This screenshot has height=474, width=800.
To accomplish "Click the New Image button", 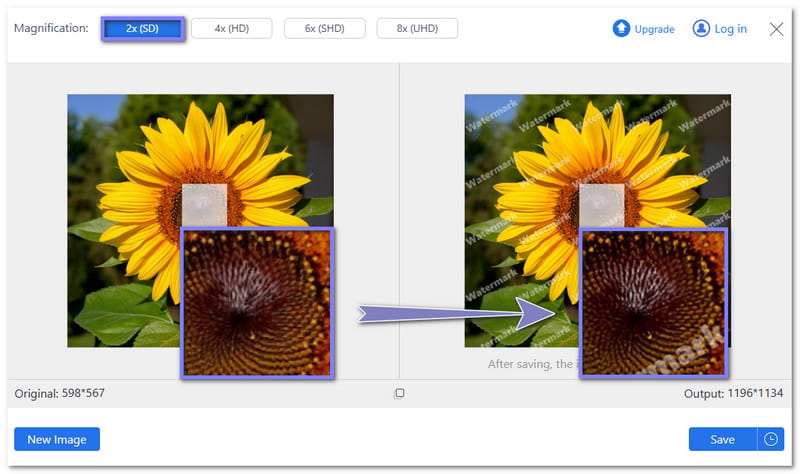I will (57, 439).
